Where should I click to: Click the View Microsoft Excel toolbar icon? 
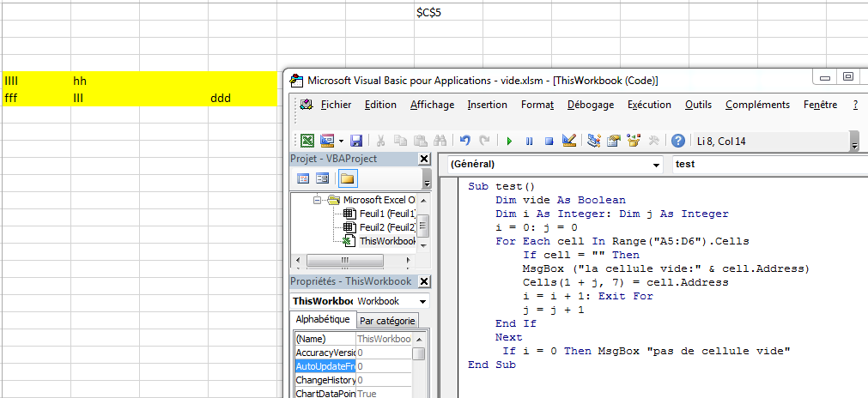[307, 141]
